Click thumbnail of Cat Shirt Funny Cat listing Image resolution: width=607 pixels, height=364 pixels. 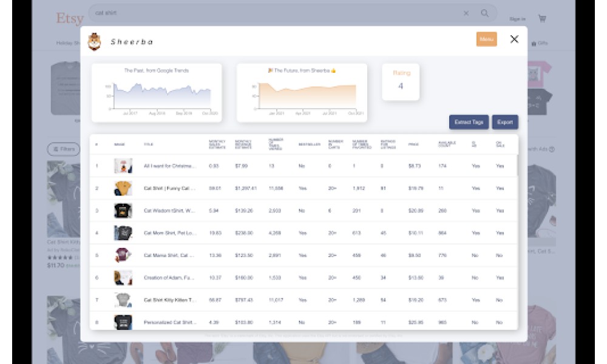pyautogui.click(x=123, y=189)
